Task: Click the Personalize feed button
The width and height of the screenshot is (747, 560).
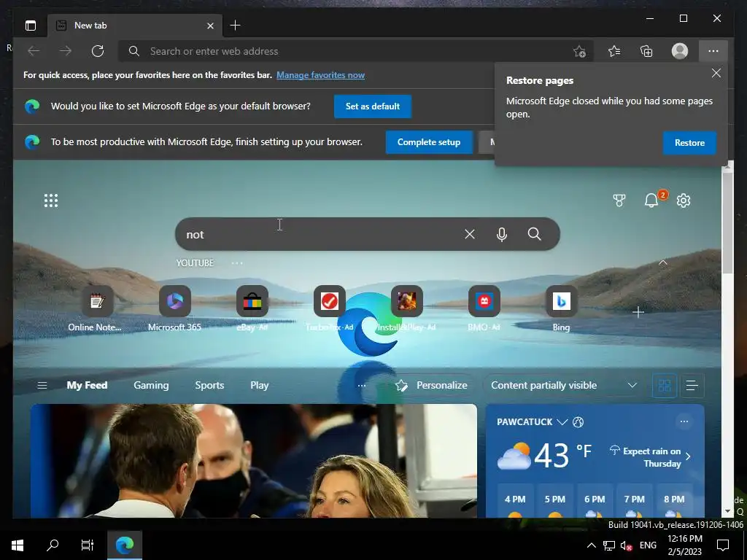Action: [x=431, y=385]
